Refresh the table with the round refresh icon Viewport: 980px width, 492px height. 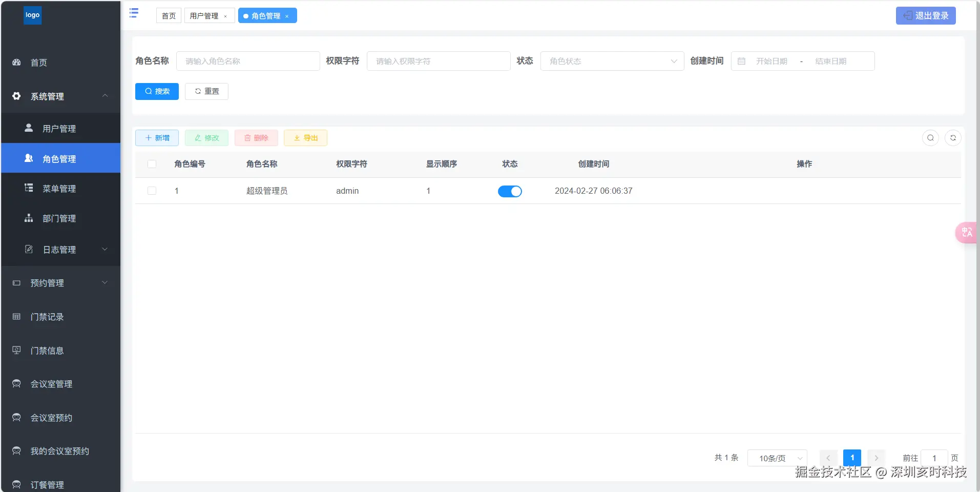coord(953,138)
